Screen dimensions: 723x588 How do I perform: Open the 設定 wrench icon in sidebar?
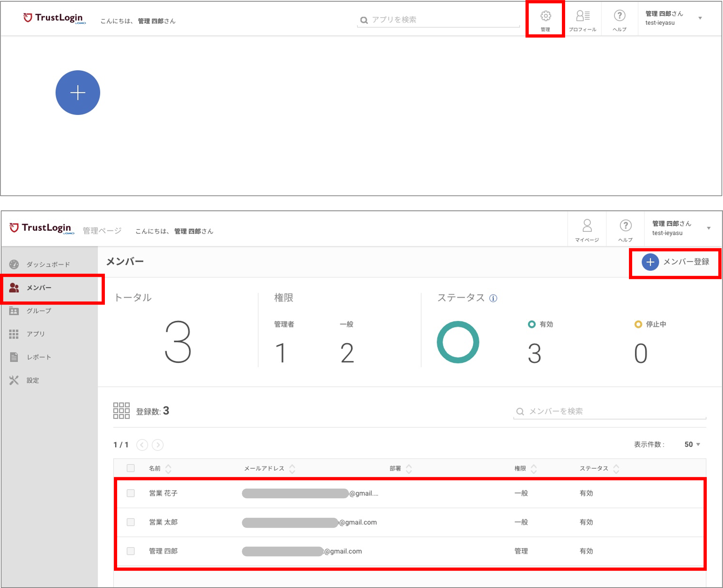coord(14,380)
